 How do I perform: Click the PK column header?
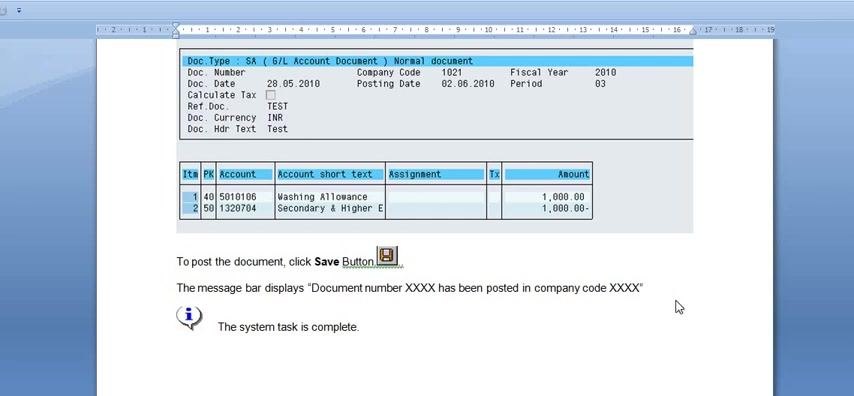pos(209,174)
